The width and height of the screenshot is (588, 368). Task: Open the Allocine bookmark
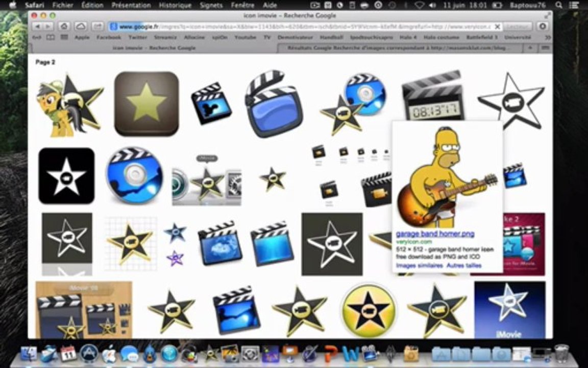pos(194,37)
